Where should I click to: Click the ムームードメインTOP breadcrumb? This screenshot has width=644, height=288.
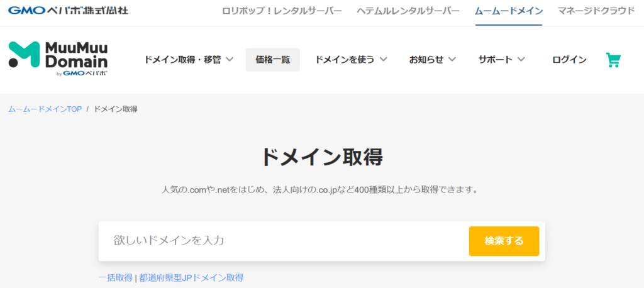[x=45, y=109]
